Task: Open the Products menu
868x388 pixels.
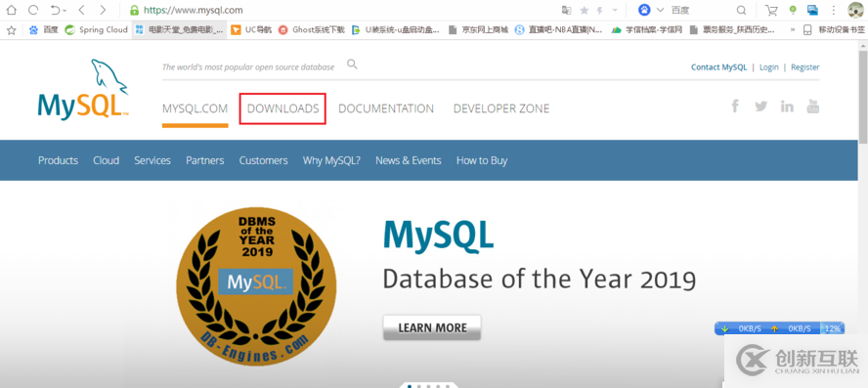Action: pyautogui.click(x=58, y=160)
